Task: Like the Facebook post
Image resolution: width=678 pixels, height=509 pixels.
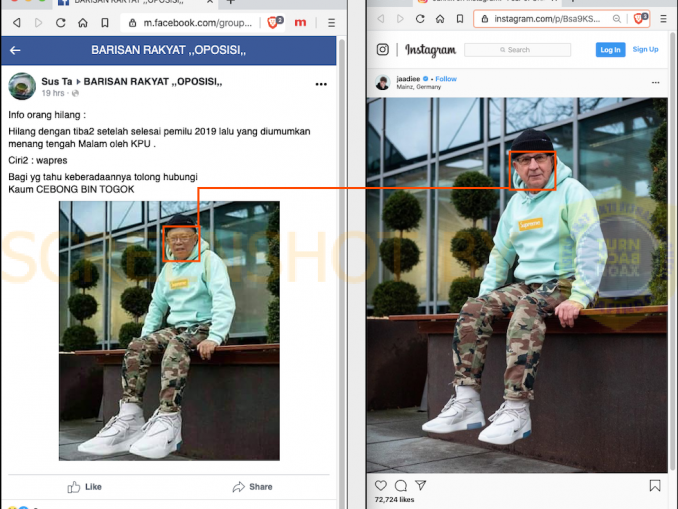Action: point(84,487)
